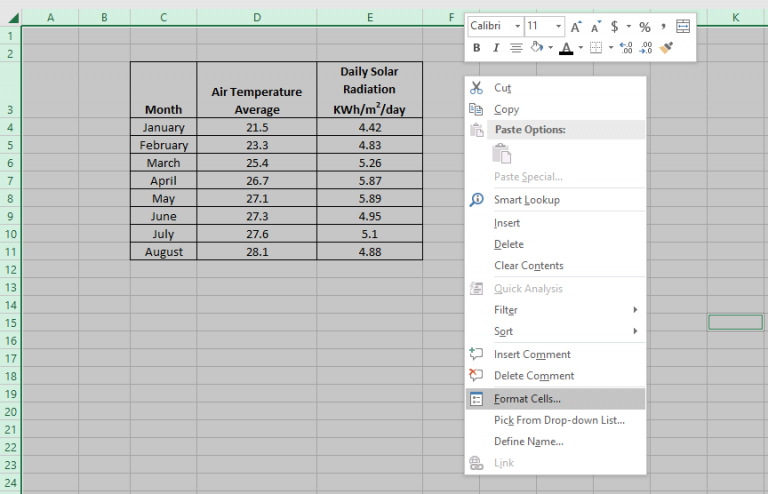Click the cell containing 4.95
This screenshot has height=494, width=768.
370,216
